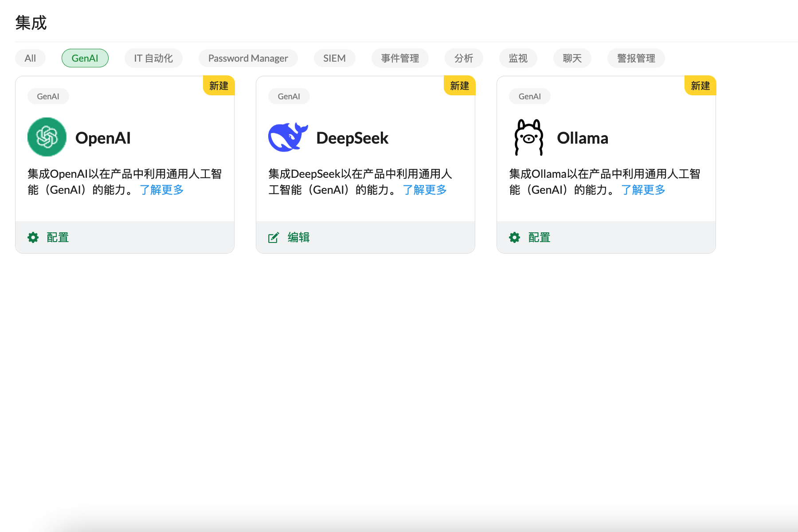This screenshot has height=532, width=798.
Task: Select the 警报管理 filter tab
Action: click(x=636, y=58)
